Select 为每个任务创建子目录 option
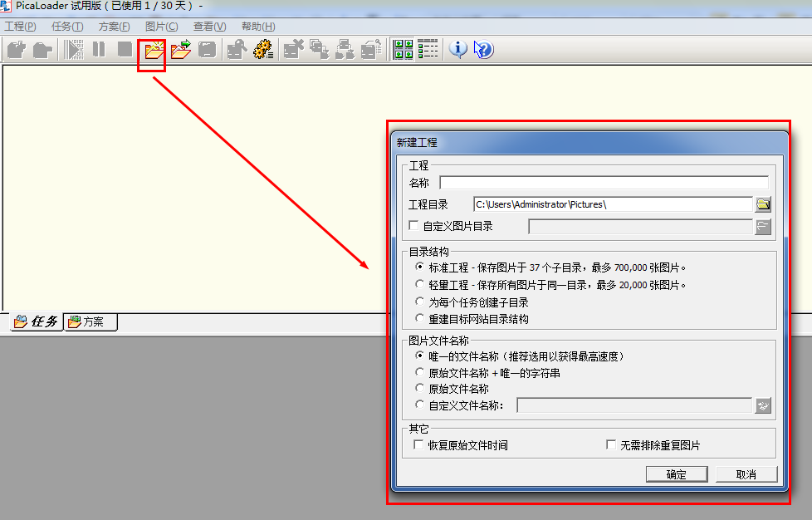812x520 pixels. 419,301
